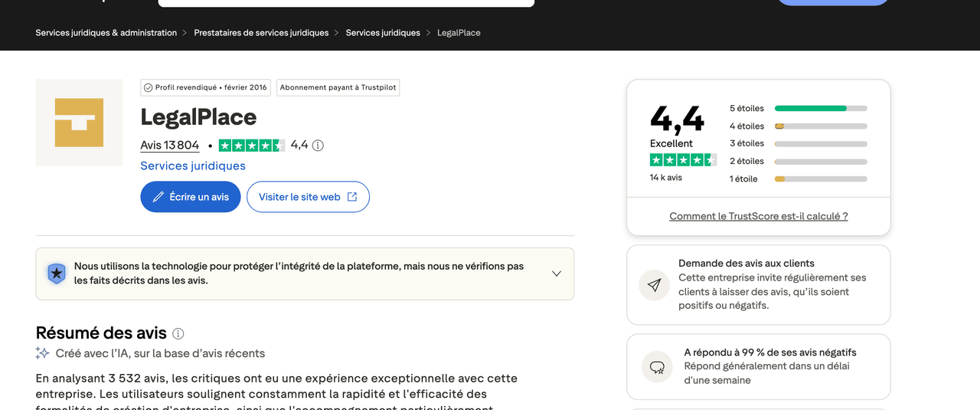This screenshot has height=410, width=980.
Task: Open Services juridiques & administration breadcrumb
Action: tap(106, 33)
